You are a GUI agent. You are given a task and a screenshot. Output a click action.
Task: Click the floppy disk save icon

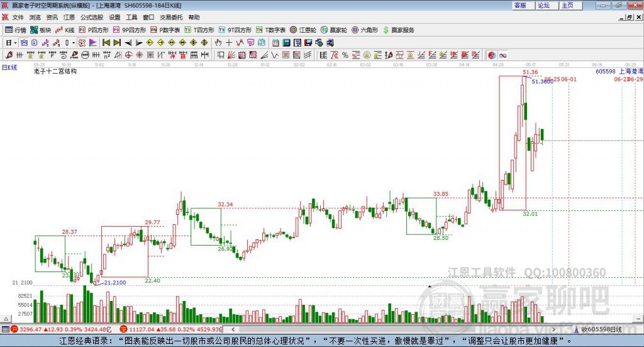click(308, 43)
